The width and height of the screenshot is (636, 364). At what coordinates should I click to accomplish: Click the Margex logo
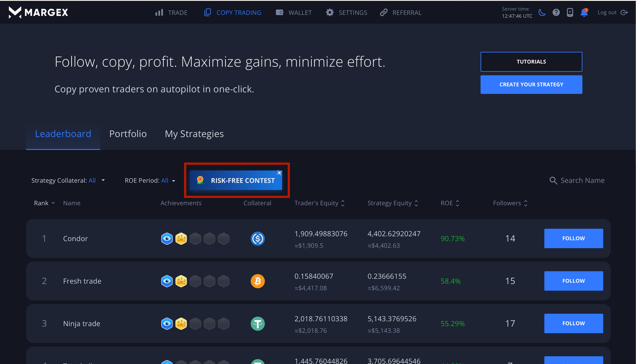(x=38, y=12)
